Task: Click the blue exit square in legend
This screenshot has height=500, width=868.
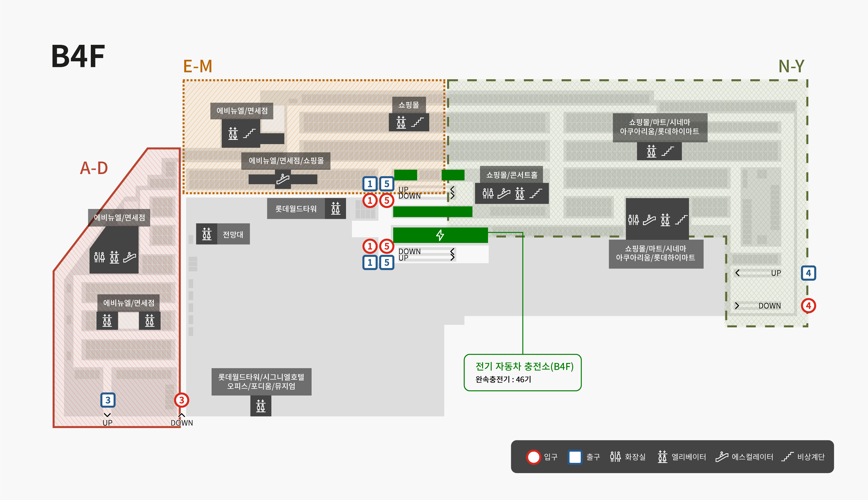Action: coord(575,457)
